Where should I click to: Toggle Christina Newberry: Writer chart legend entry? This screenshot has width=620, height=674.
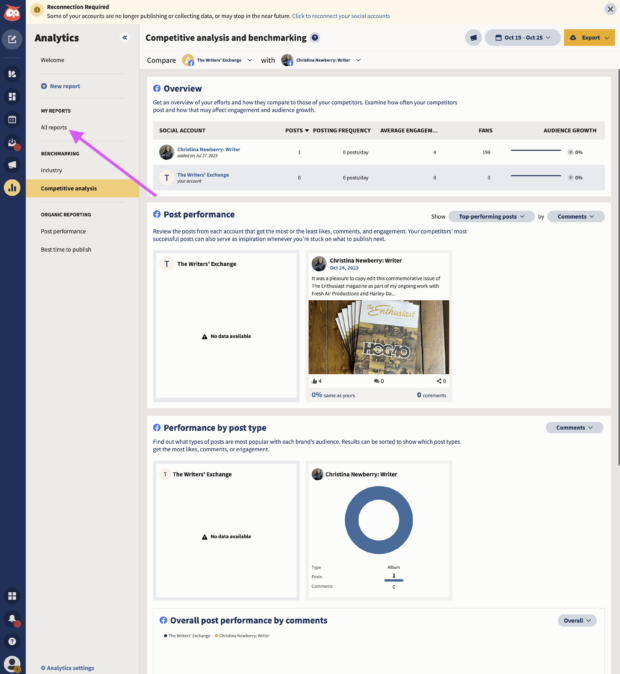click(x=242, y=636)
